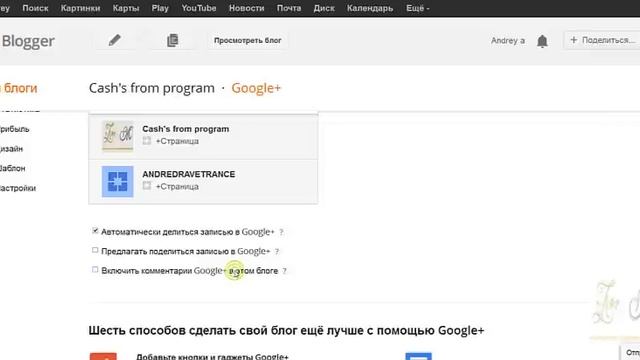Open Календарь in the Google bar
The image size is (640, 360).
(x=370, y=8)
